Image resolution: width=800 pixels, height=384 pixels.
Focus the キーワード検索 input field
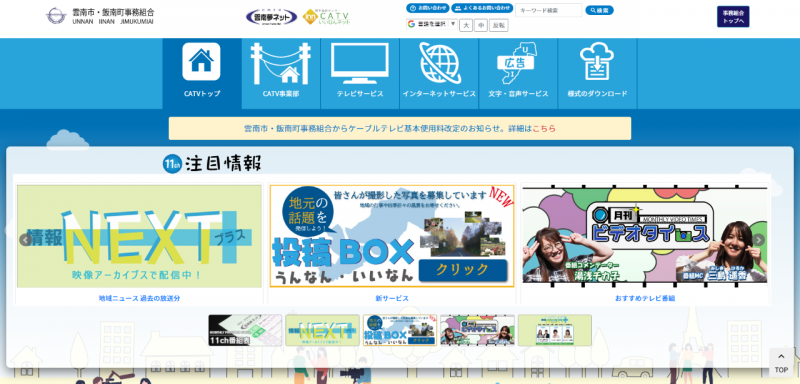pyautogui.click(x=548, y=10)
